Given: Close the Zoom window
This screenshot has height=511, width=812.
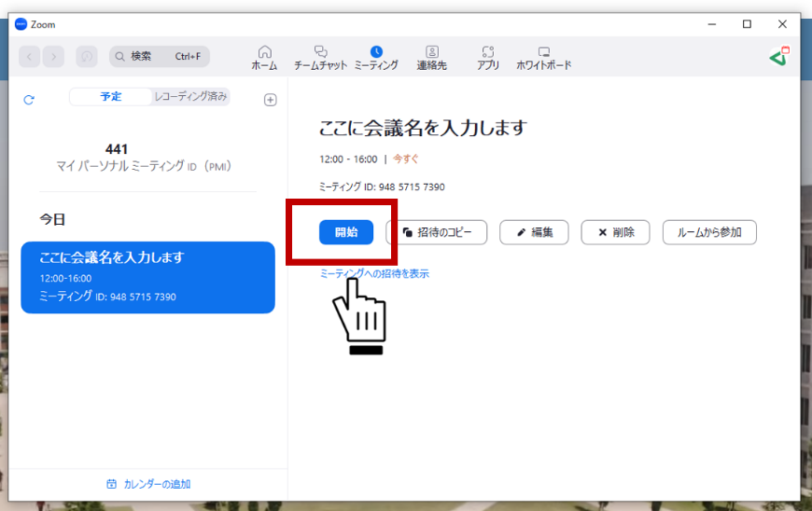Looking at the screenshot, I should (x=782, y=24).
